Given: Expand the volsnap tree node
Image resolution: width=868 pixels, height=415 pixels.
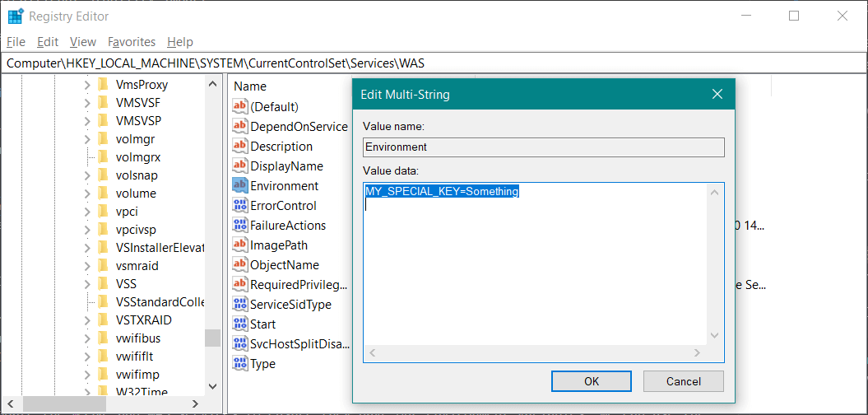Looking at the screenshot, I should click(x=87, y=175).
